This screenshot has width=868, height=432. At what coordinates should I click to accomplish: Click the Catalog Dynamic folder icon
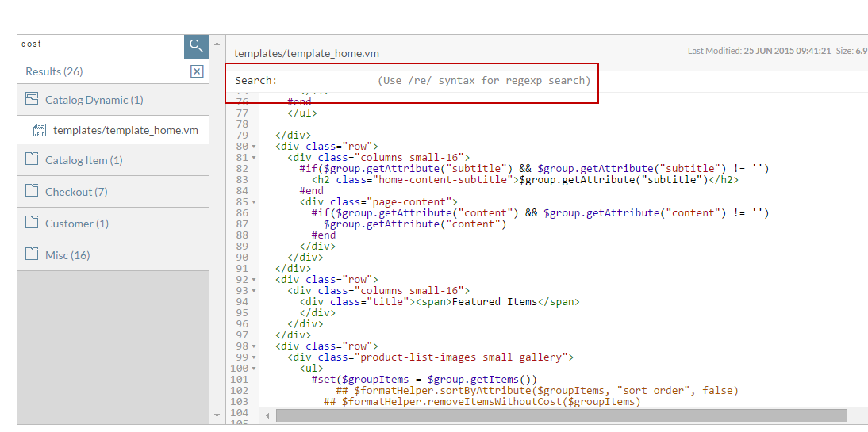tap(32, 100)
